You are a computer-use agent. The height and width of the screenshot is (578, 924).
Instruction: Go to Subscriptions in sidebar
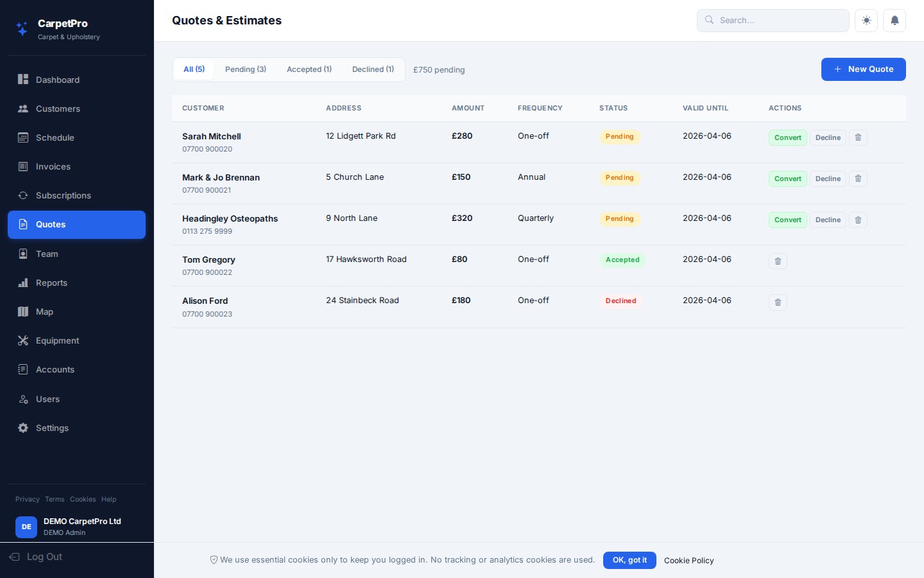coord(63,195)
